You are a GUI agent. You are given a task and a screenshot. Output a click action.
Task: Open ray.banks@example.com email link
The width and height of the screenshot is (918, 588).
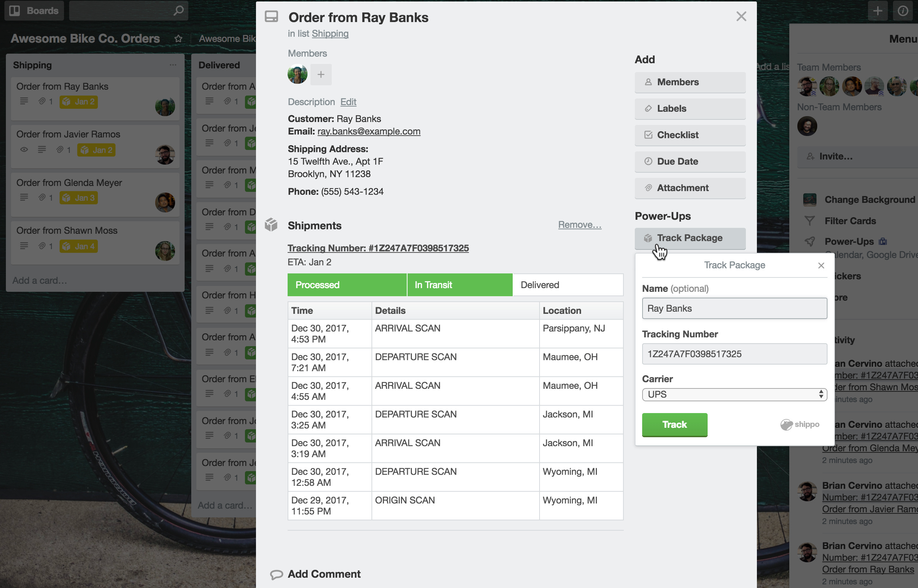click(x=369, y=131)
